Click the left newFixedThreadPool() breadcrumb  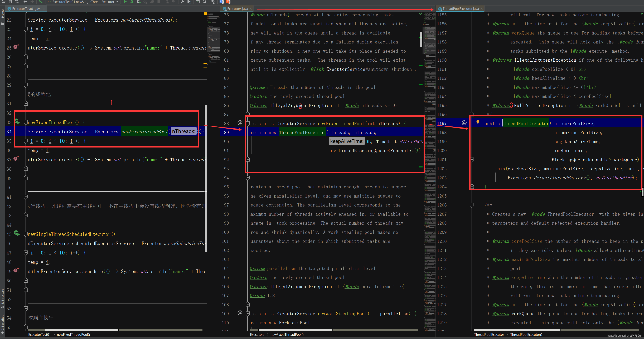coord(73,335)
